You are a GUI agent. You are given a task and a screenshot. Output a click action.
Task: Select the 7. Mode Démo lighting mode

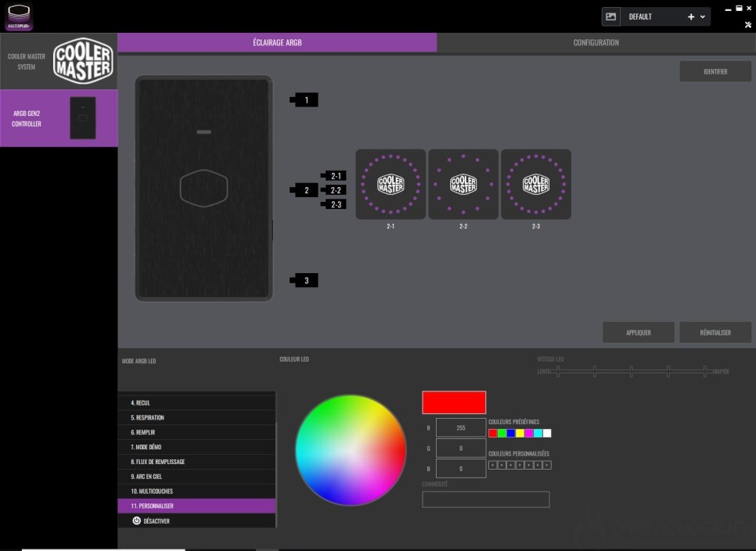pos(196,447)
